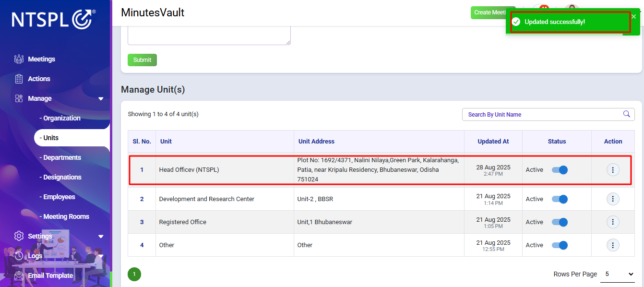Click 'Registered Office' unit name
The width and height of the screenshot is (644, 287).
[183, 222]
